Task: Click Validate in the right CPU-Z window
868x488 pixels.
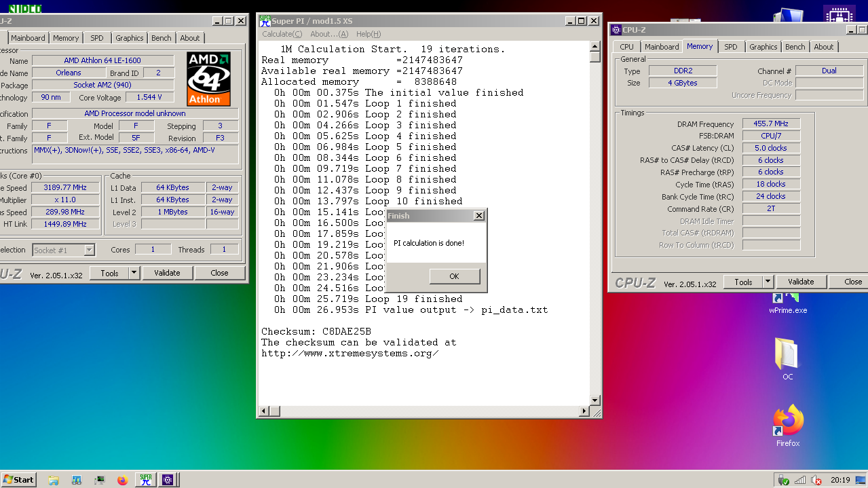Action: 801,282
